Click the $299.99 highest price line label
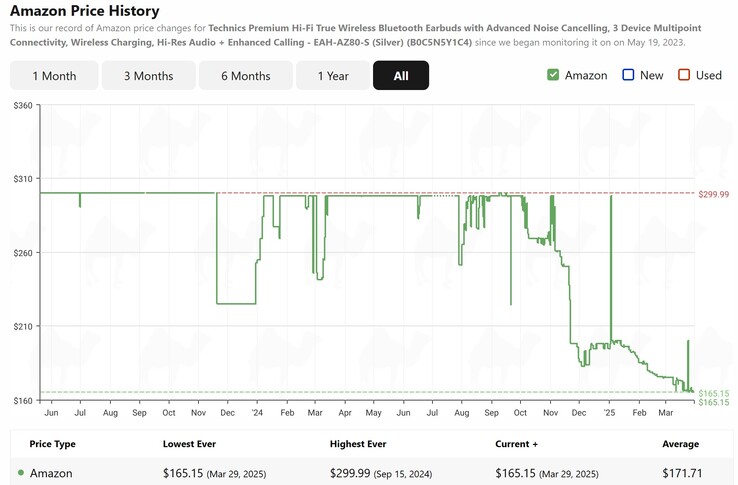This screenshot has height=485, width=738. (x=714, y=194)
